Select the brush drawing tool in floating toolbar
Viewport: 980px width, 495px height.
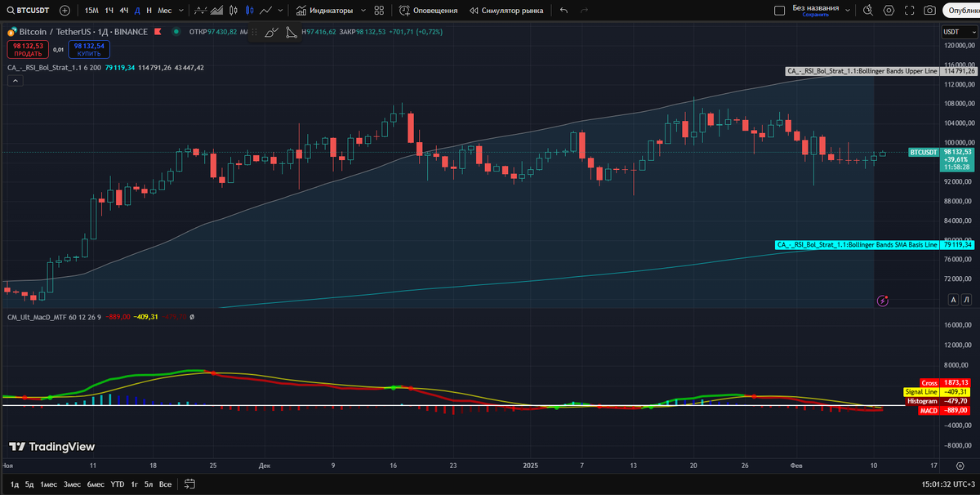[273, 32]
